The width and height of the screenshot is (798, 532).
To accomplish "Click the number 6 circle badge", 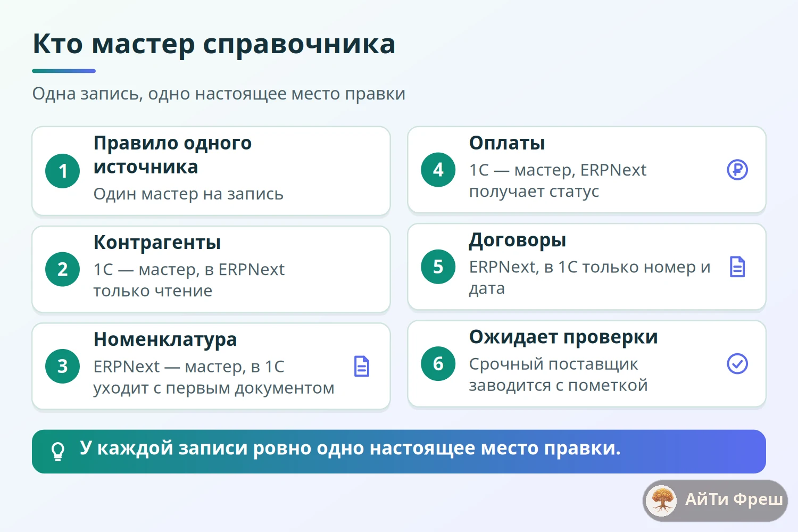I will 438,364.
